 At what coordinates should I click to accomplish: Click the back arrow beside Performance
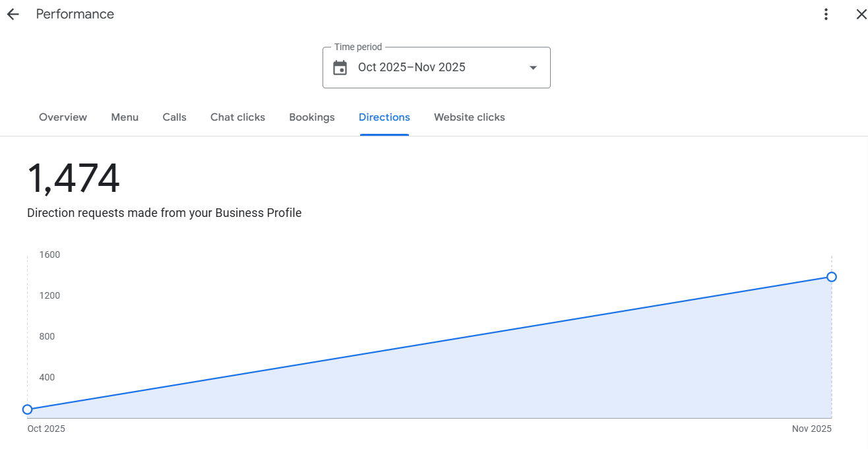tap(13, 15)
